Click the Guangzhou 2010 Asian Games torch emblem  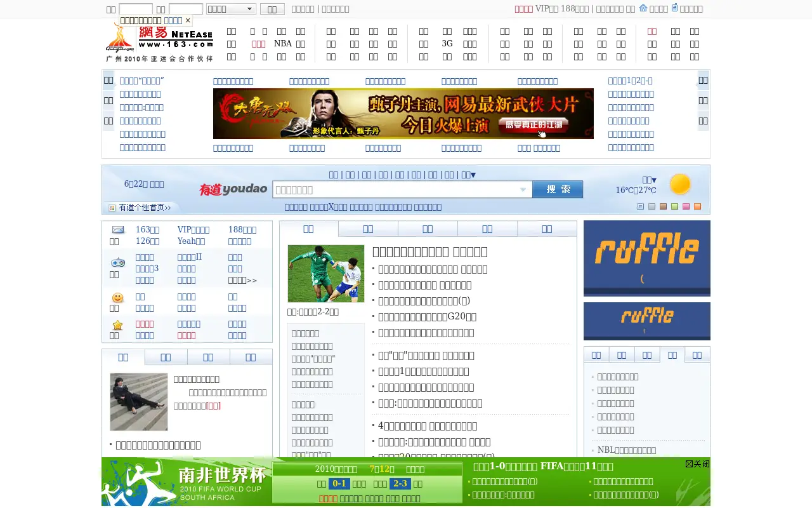[120, 37]
